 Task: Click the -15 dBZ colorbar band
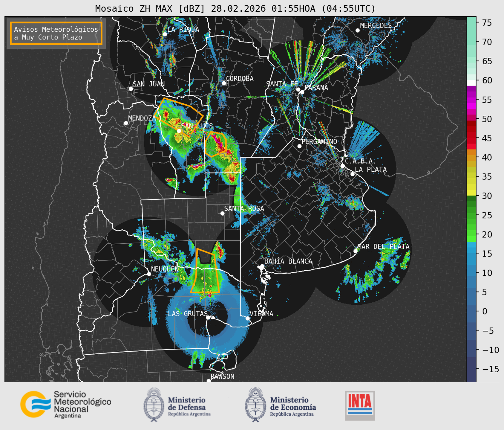pos(471,369)
